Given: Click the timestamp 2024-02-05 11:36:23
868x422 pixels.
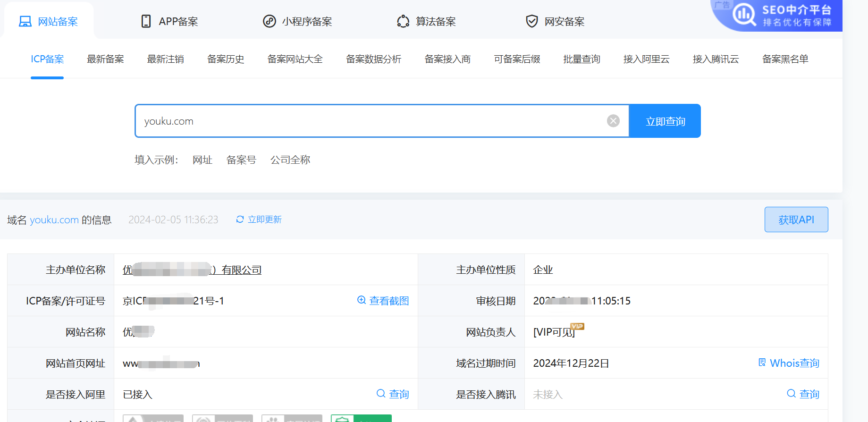Looking at the screenshot, I should pos(173,219).
